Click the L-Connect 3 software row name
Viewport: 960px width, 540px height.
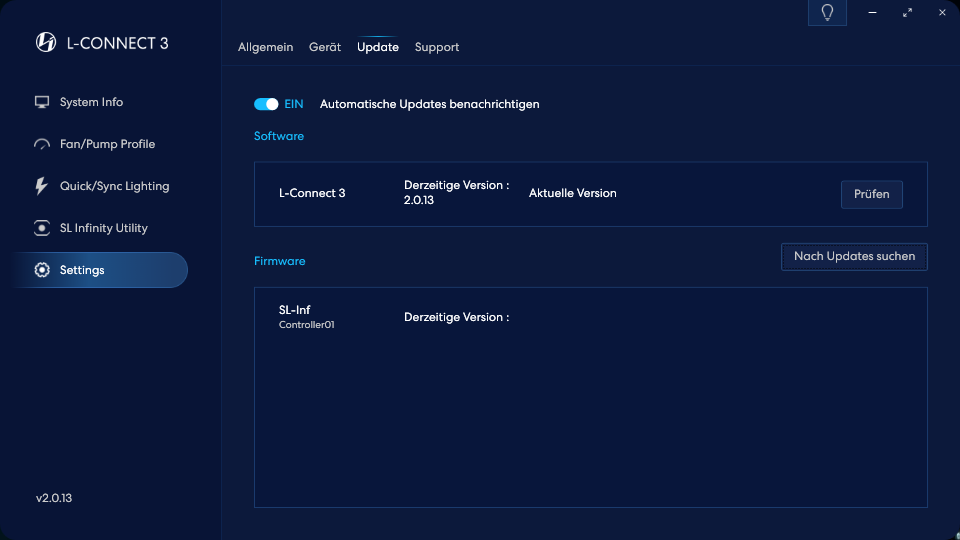312,193
